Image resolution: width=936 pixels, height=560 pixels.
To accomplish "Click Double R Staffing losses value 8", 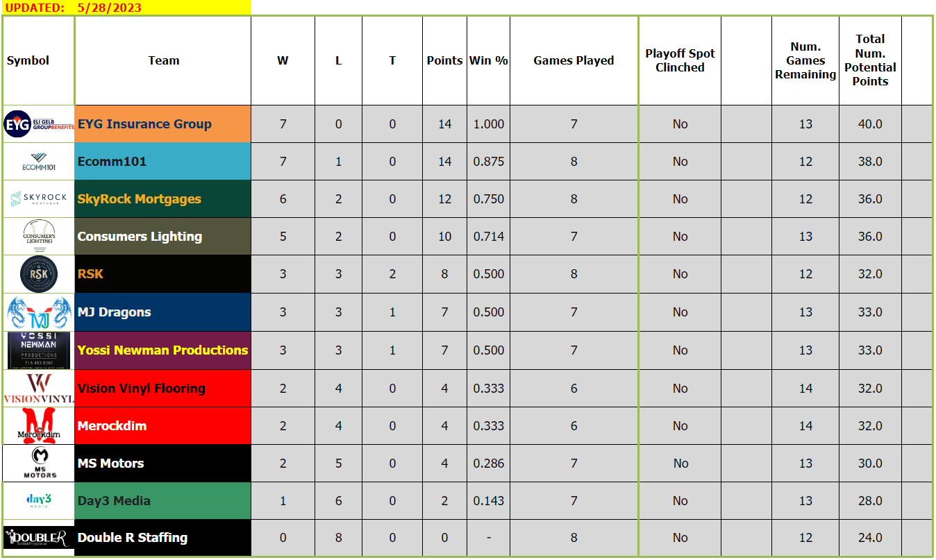I will point(338,538).
